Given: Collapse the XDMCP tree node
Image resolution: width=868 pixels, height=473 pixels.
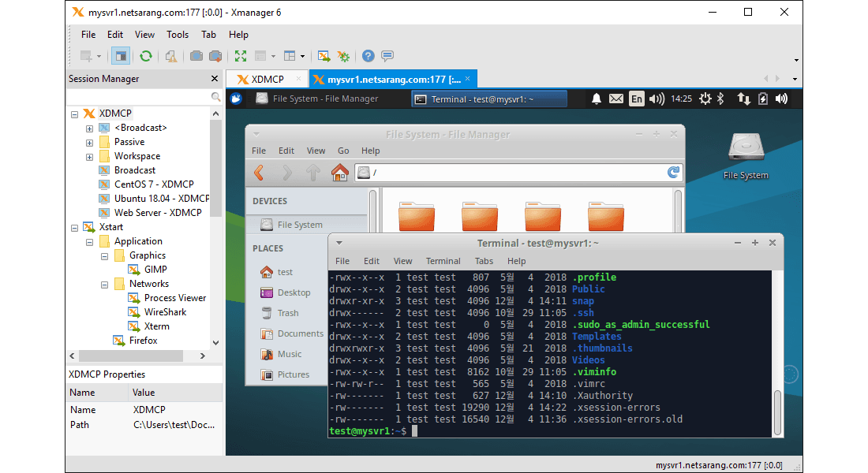Looking at the screenshot, I should [75, 114].
